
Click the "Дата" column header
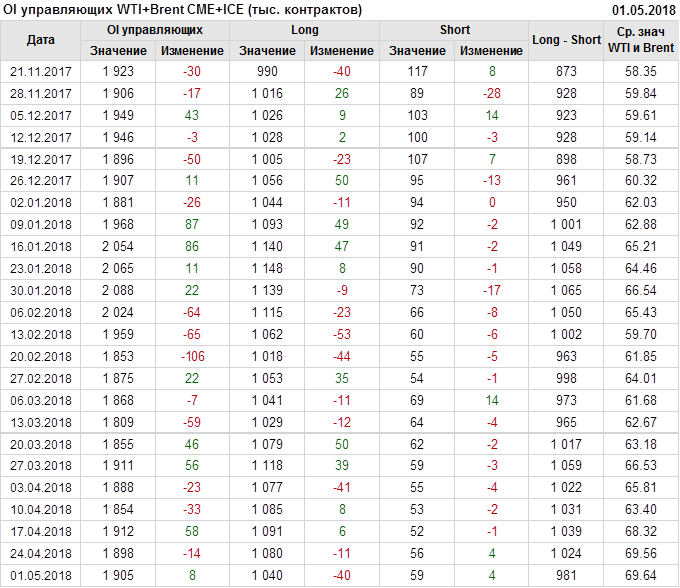[40, 40]
